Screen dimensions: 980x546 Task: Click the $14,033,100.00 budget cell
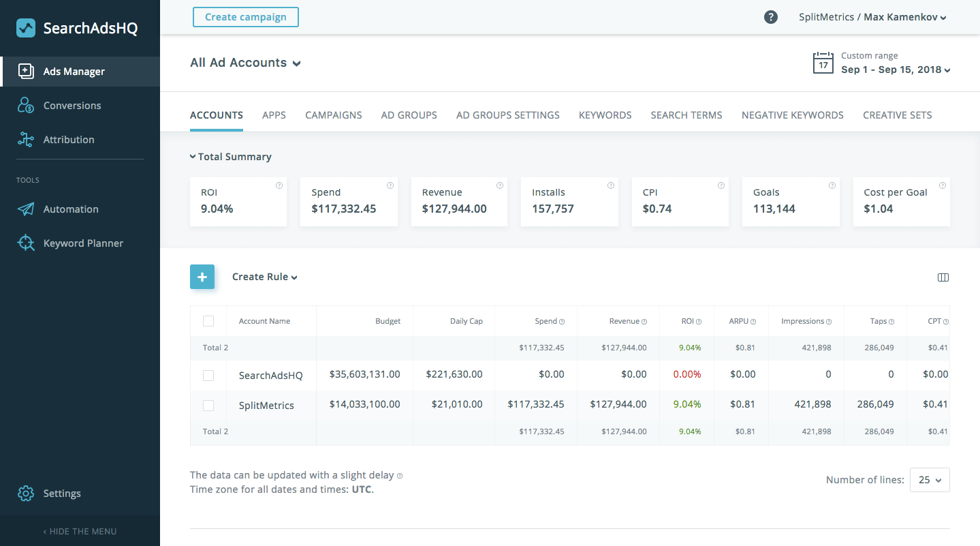(x=365, y=404)
